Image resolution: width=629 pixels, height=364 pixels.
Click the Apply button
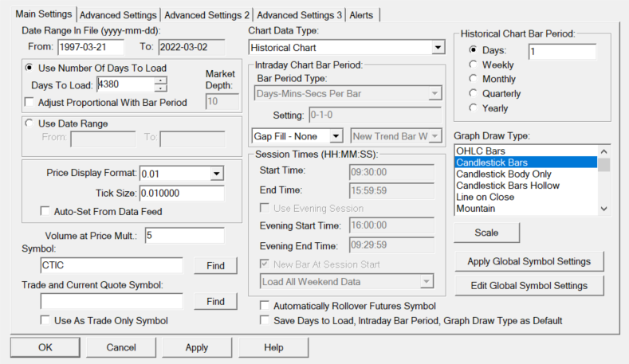pos(197,347)
